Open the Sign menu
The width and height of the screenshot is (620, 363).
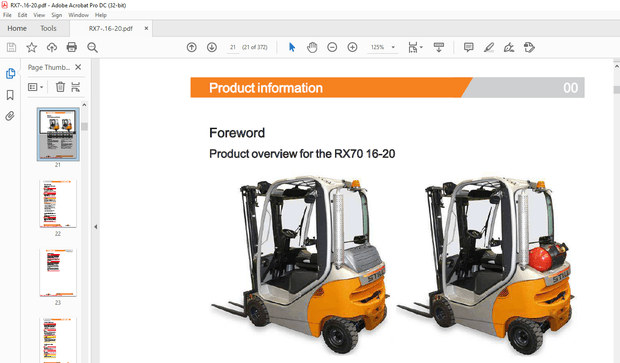coord(57,15)
